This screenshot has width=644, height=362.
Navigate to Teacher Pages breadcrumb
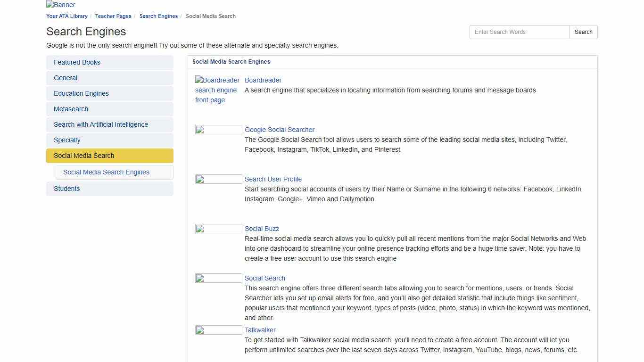pos(113,16)
